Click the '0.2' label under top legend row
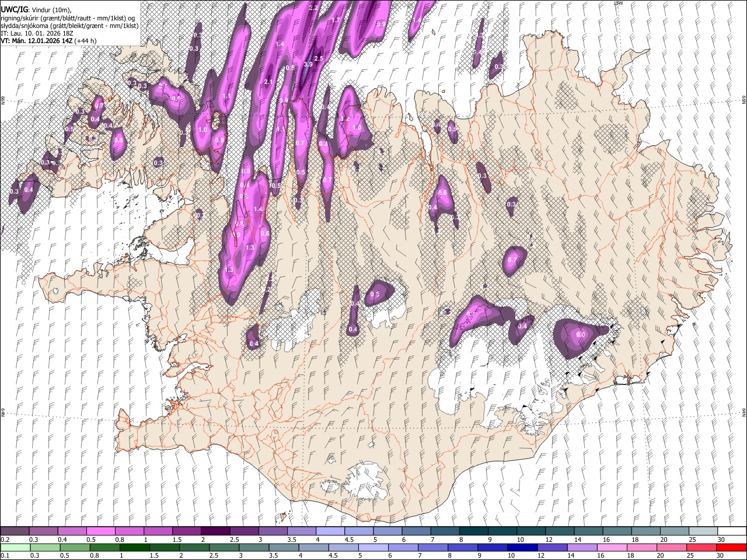This screenshot has width=747, height=560. pyautogui.click(x=4, y=540)
